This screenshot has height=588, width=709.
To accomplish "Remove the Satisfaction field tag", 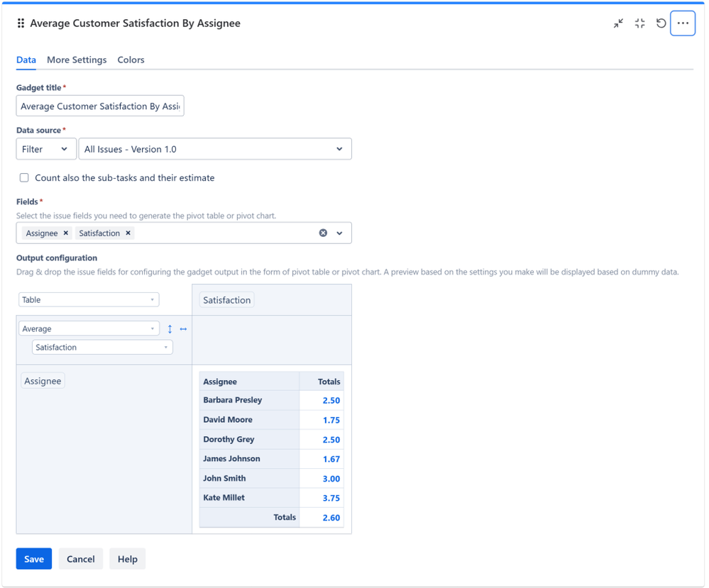I will pyautogui.click(x=128, y=233).
